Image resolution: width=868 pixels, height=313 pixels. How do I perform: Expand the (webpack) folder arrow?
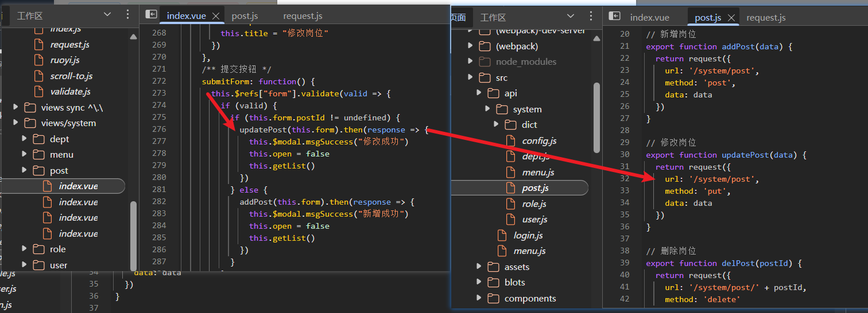click(x=470, y=46)
